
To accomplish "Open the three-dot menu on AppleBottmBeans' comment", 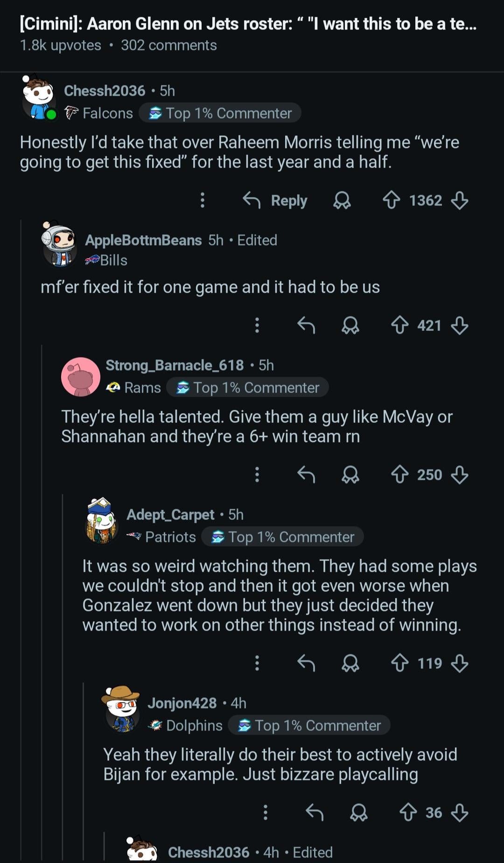I will pos(257,325).
